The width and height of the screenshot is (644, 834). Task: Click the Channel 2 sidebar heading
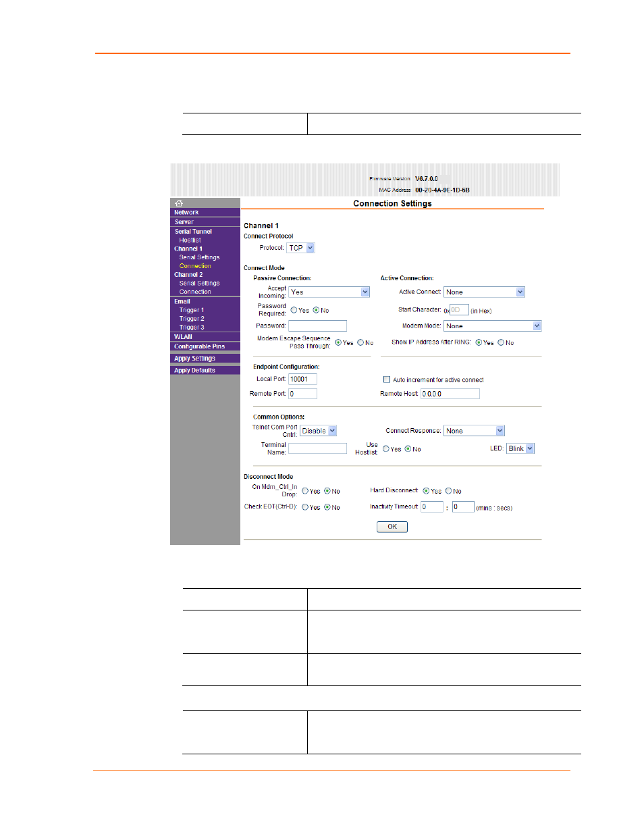[188, 275]
